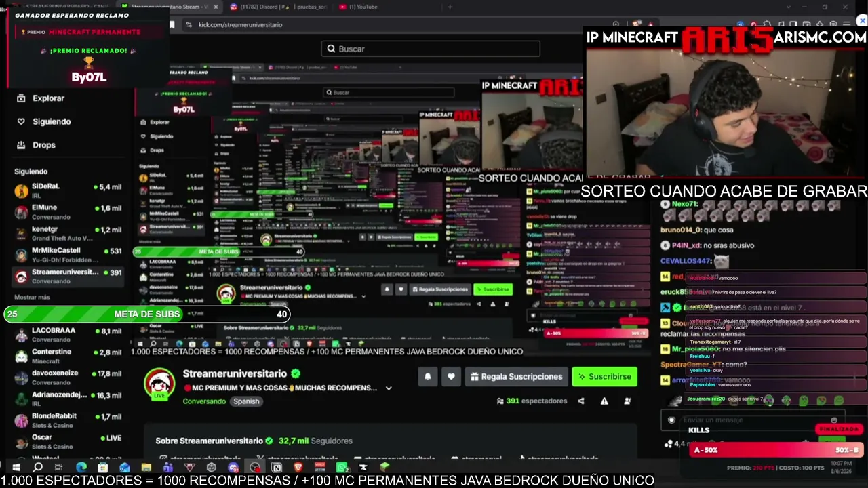This screenshot has width=868, height=488.
Task: Click the Explorar compass icon in sidebar
Action: [21, 98]
